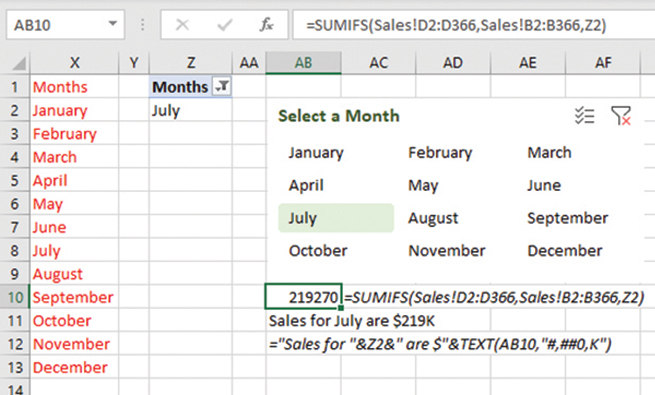Choose May slicer button
The image size is (655, 395).
click(x=423, y=185)
